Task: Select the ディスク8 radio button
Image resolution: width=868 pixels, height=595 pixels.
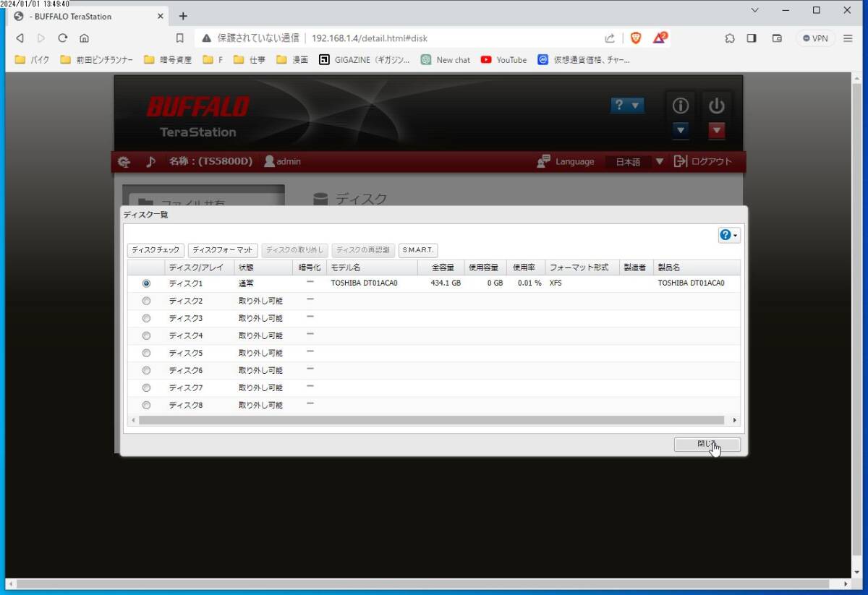Action: 147,405
